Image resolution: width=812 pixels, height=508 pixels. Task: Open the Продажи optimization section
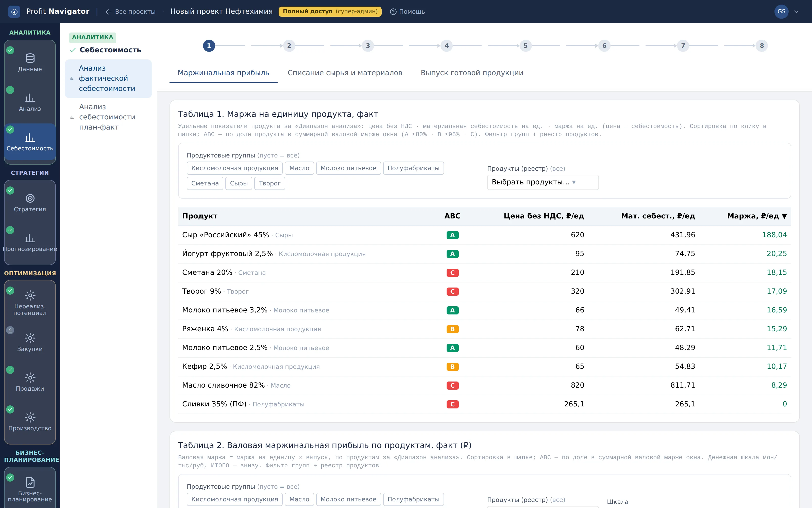point(30,382)
